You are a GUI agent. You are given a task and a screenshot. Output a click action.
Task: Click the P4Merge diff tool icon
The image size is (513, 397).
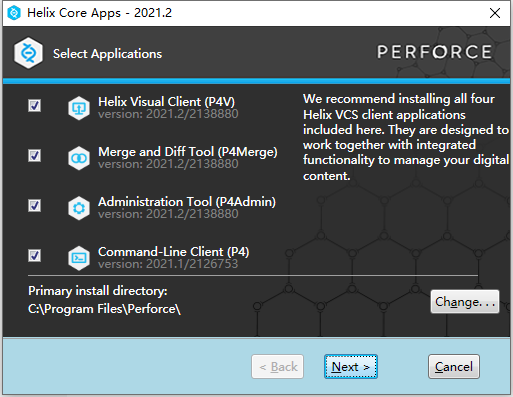click(79, 158)
